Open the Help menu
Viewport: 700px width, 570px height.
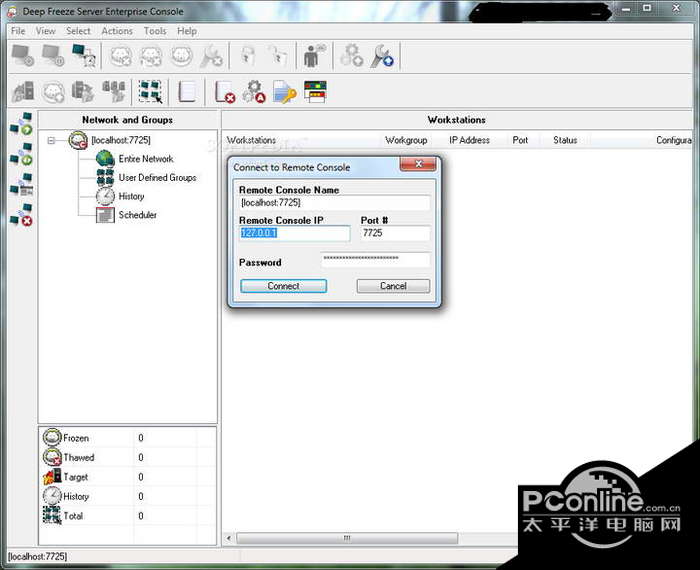(x=187, y=31)
